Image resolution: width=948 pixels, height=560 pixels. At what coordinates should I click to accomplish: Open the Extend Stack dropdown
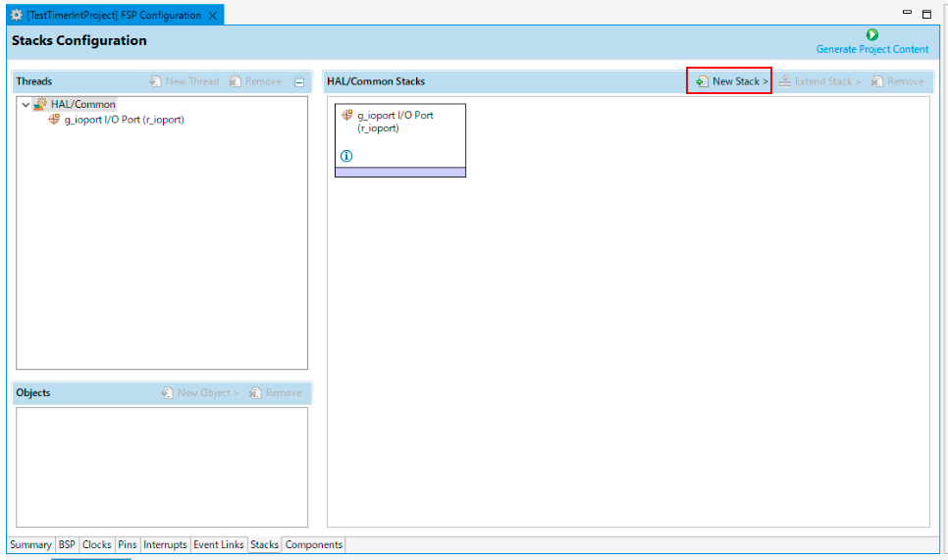pyautogui.click(x=818, y=81)
